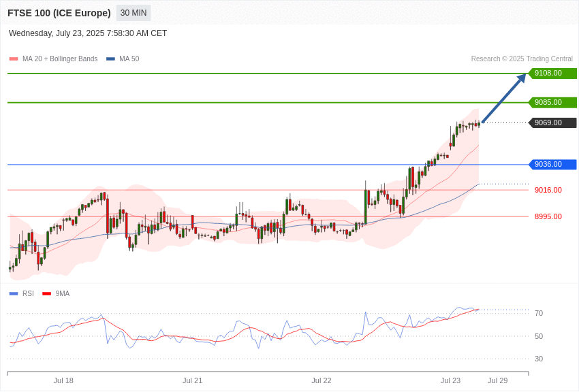Click the FTSE 100 (ICE Europe) title
The image size is (579, 392).
[x=59, y=13]
